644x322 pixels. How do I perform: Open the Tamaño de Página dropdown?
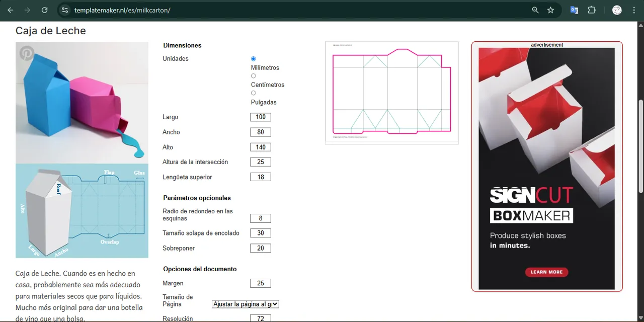pos(246,304)
